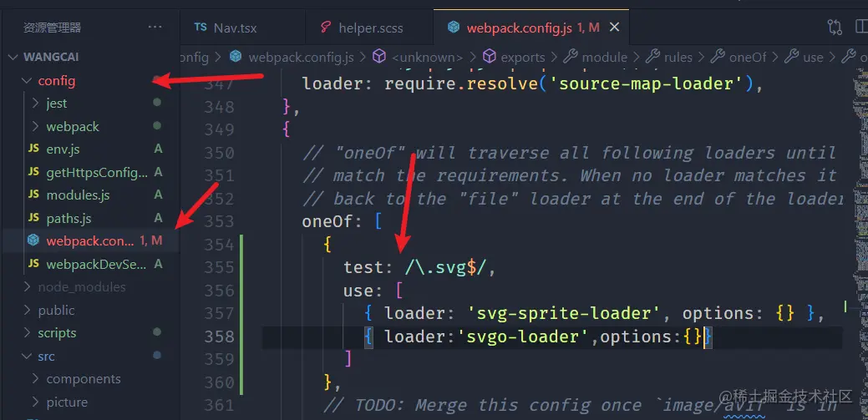868x420 pixels.
Task: Click use breadcrumb segment
Action: click(x=813, y=58)
